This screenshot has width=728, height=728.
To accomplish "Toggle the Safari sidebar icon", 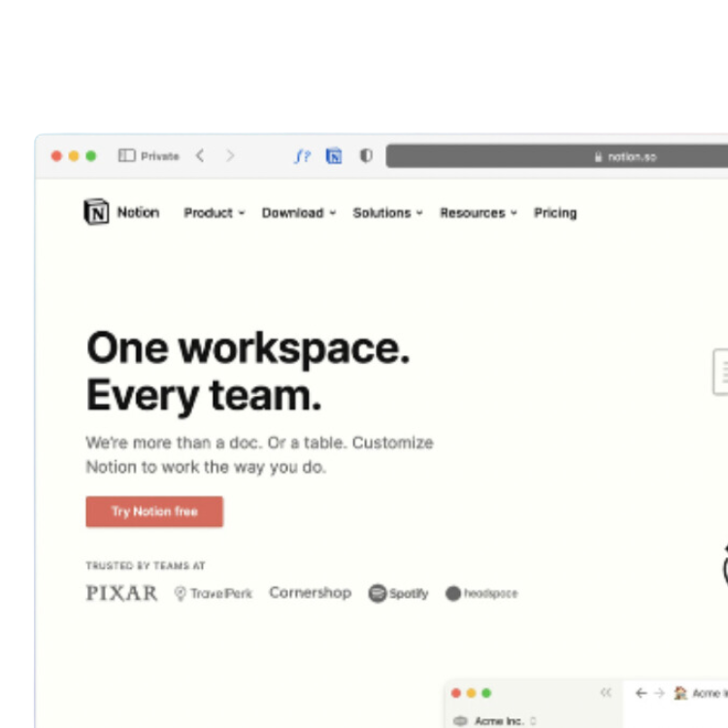I will (126, 155).
